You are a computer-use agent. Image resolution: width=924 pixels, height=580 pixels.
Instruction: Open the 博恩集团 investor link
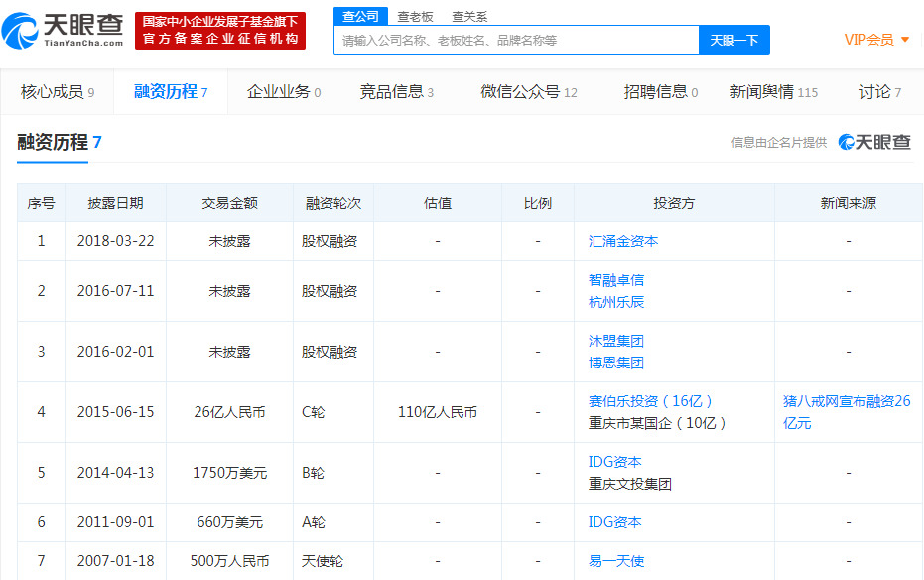point(615,362)
